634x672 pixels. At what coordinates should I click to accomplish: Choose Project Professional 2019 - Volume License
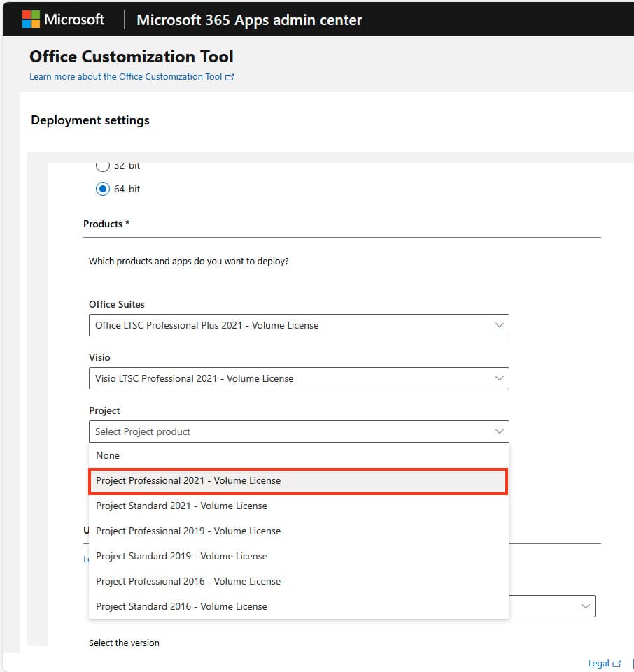click(x=188, y=531)
